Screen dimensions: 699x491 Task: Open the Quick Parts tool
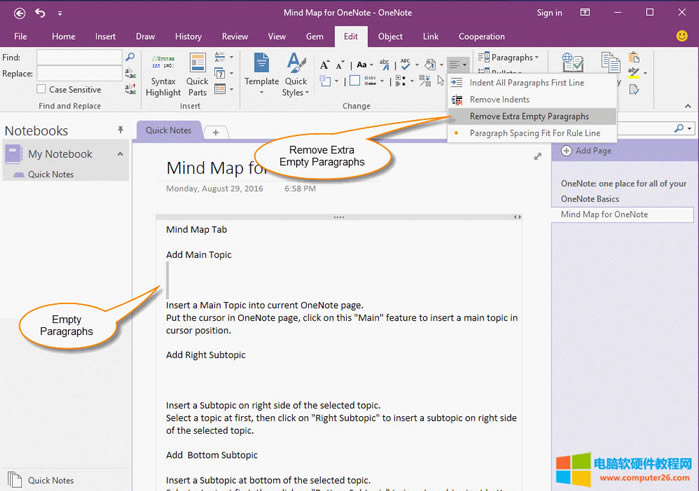pos(197,72)
